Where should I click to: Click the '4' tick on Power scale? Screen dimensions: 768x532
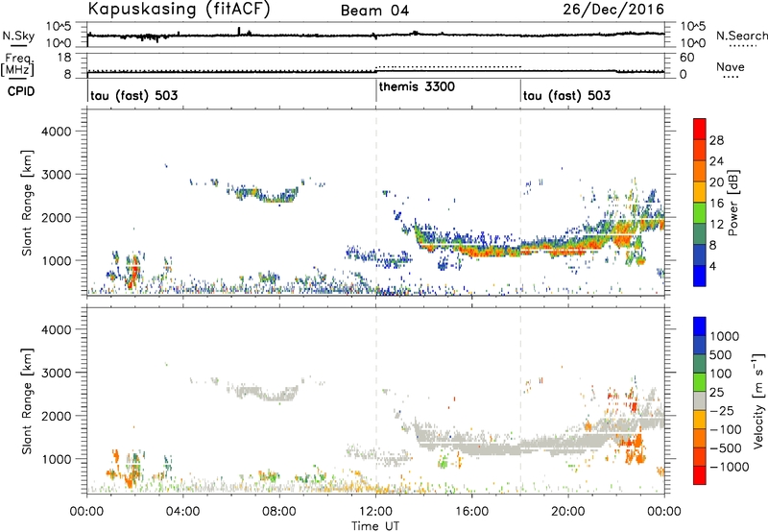[x=713, y=266]
